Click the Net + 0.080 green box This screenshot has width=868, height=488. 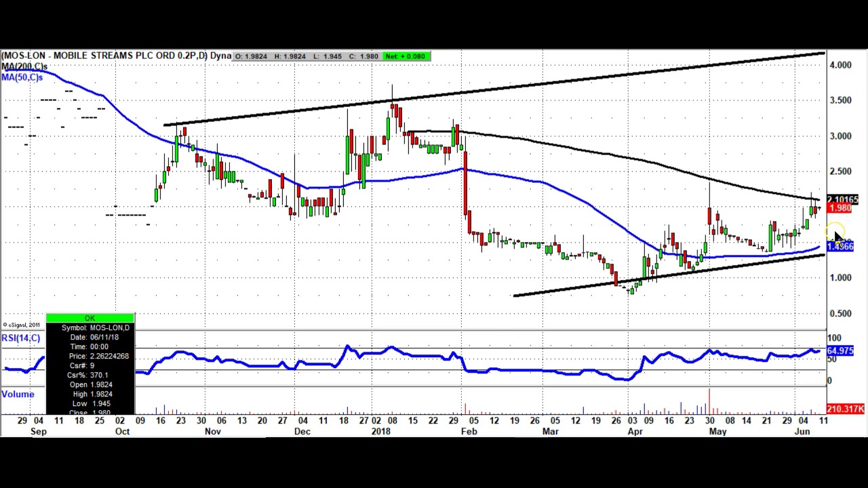(x=406, y=56)
